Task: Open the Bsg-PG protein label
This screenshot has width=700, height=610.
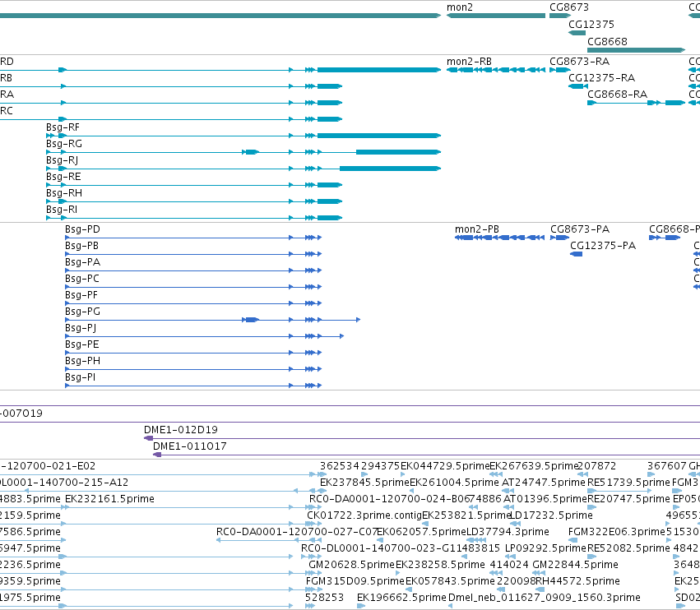Action: 82,312
